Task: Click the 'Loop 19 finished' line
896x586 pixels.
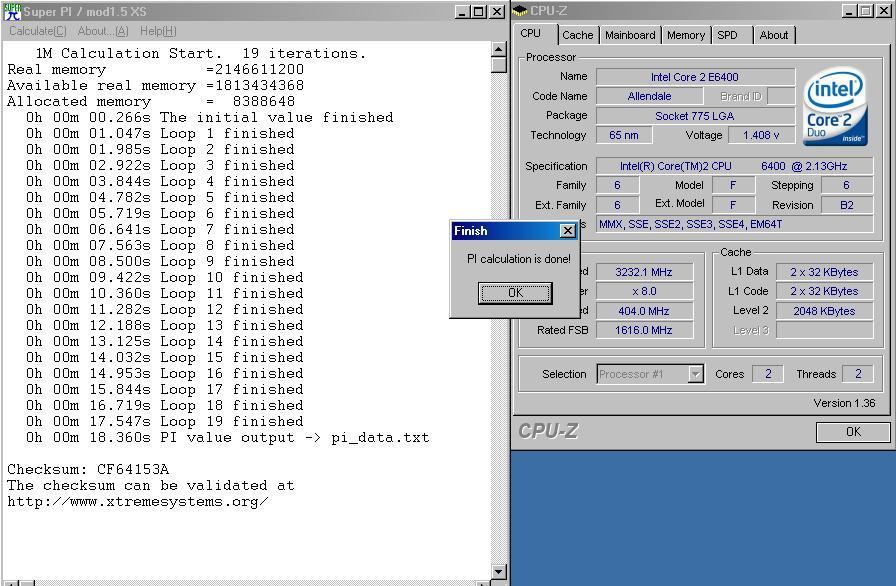Action: 165,422
